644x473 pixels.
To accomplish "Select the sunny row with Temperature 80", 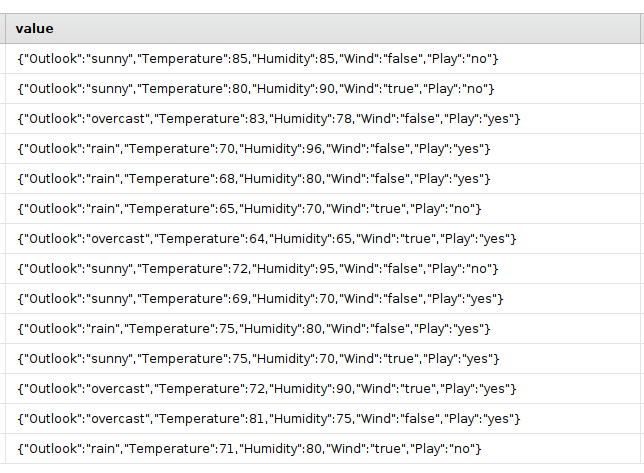I will point(256,89).
